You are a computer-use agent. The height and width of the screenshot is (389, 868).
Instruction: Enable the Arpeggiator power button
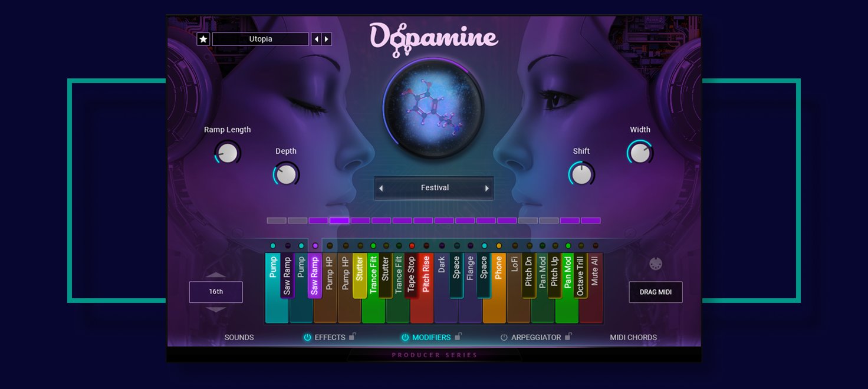504,337
